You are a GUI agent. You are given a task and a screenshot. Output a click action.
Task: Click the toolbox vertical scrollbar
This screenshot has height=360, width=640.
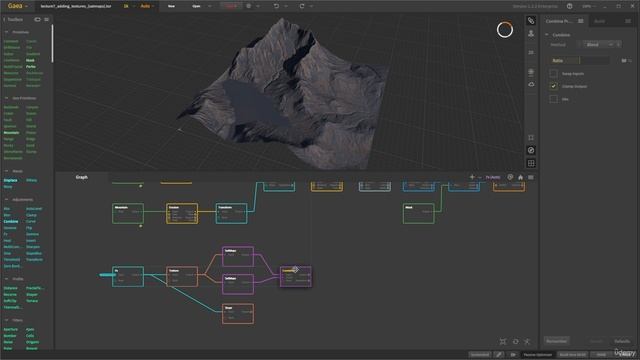pos(52,44)
